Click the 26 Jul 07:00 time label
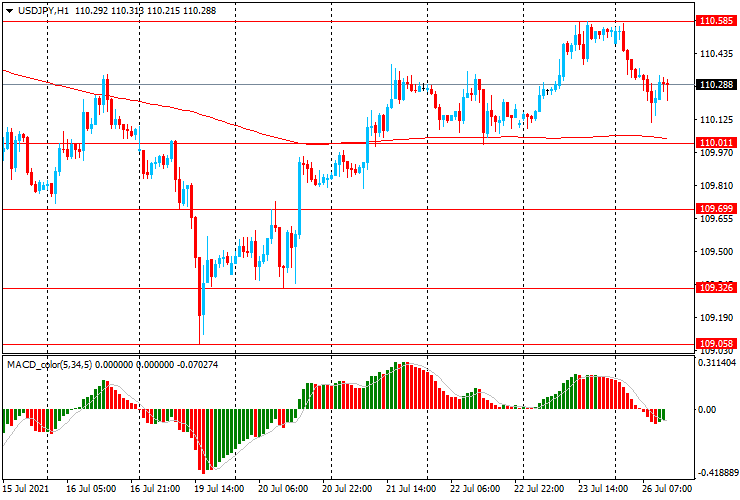Image resolution: width=740 pixels, height=500 pixels. (667, 488)
